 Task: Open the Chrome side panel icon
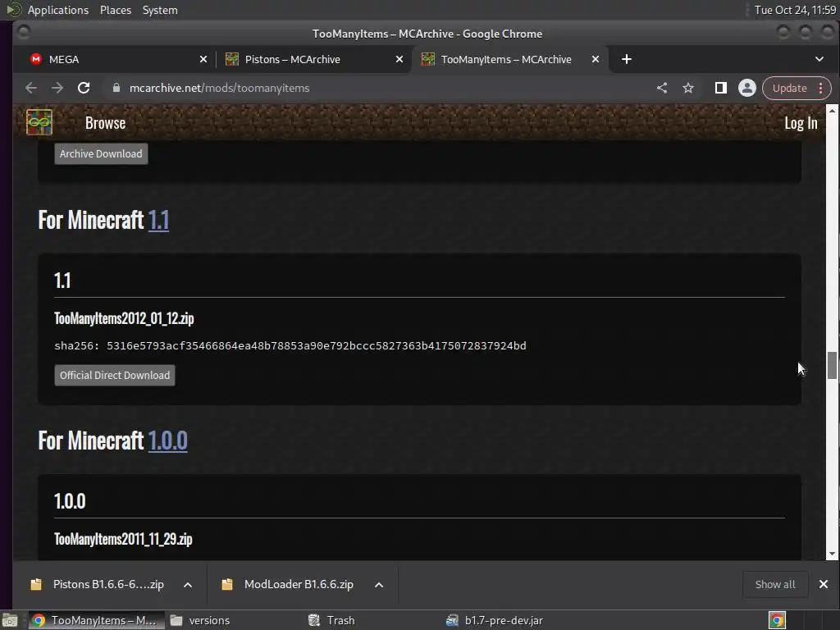[x=720, y=88]
